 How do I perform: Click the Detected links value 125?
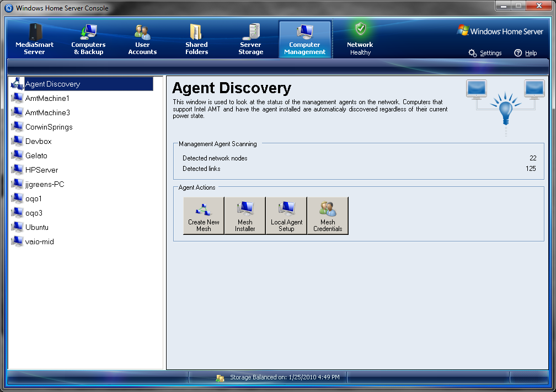coord(531,169)
